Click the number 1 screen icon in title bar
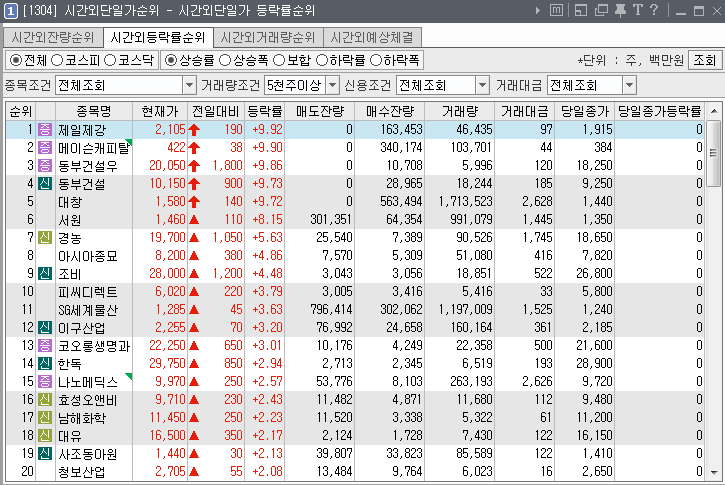Viewport: 725px width, 485px height. pos(11,11)
